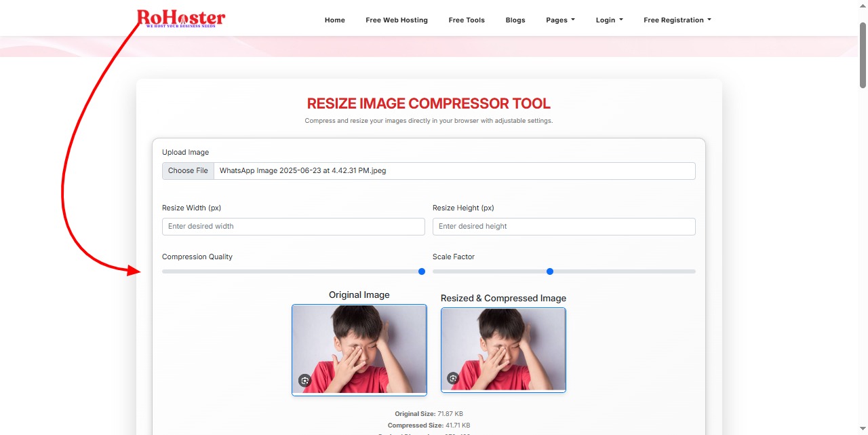Screen dimensions: 868x435
Task: Open the Blogs page
Action: [515, 20]
